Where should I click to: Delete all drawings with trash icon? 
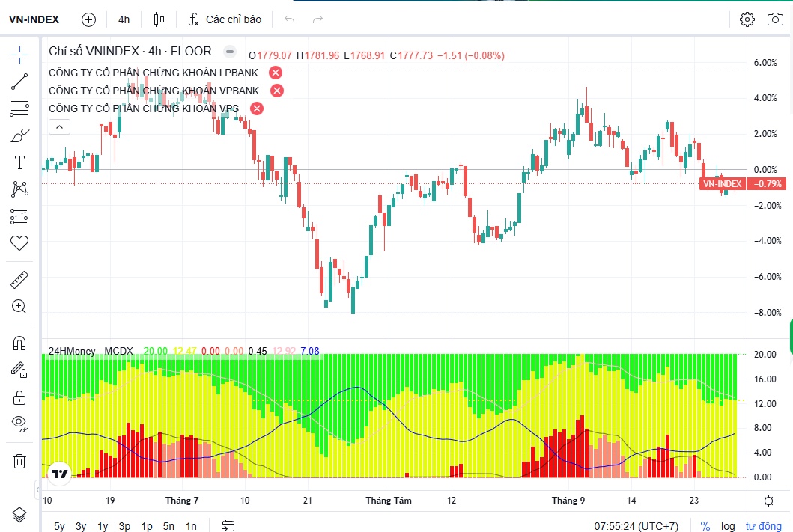pos(19,461)
